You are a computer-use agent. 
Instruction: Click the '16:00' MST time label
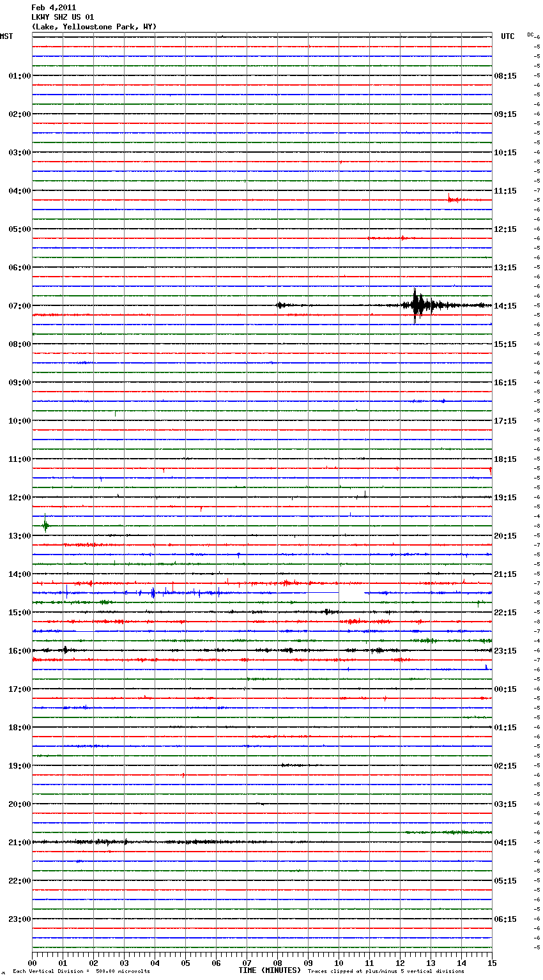coord(19,651)
